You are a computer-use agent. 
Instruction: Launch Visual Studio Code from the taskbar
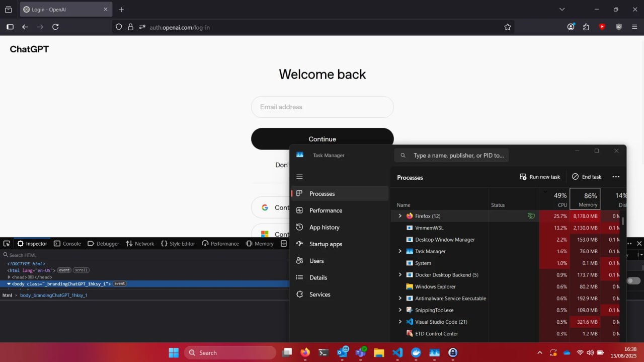(397, 352)
